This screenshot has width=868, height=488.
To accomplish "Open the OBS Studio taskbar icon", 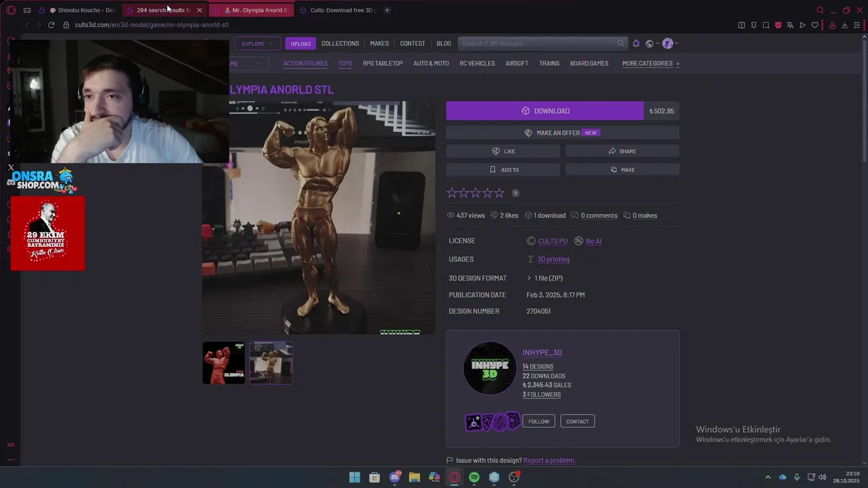I will click(514, 477).
